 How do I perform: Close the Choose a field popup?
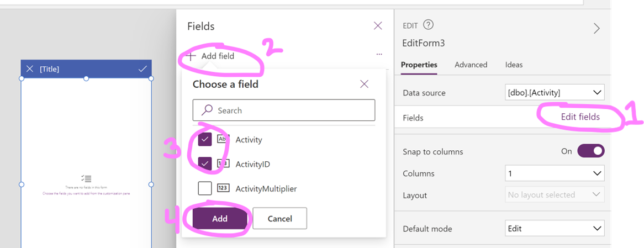tap(364, 84)
